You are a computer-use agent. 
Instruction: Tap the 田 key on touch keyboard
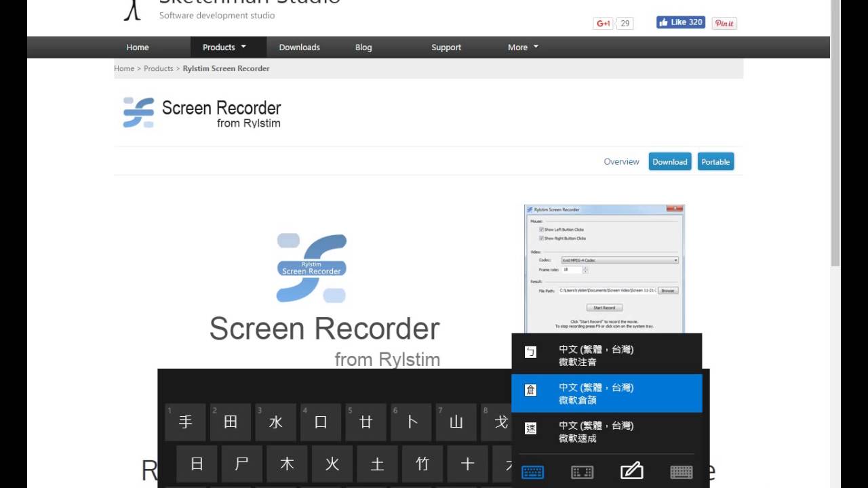(x=231, y=422)
